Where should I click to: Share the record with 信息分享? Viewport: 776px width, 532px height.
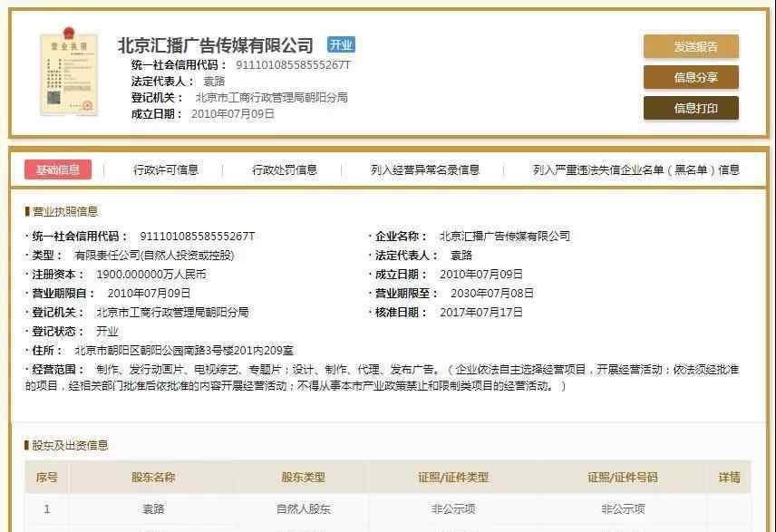pyautogui.click(x=691, y=77)
